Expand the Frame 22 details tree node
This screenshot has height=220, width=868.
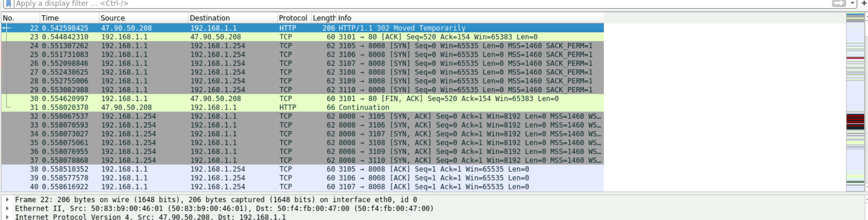click(x=8, y=200)
